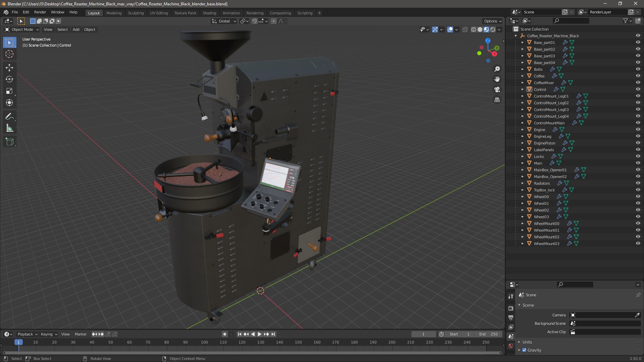
Task: Collapse the Coffee_Roaster_Machine_Black collection
Action: [x=516, y=36]
